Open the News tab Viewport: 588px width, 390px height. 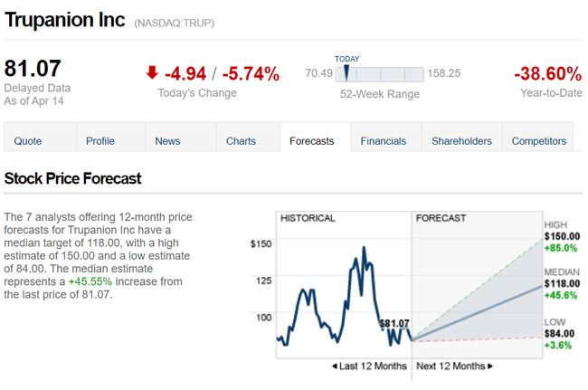coord(167,141)
